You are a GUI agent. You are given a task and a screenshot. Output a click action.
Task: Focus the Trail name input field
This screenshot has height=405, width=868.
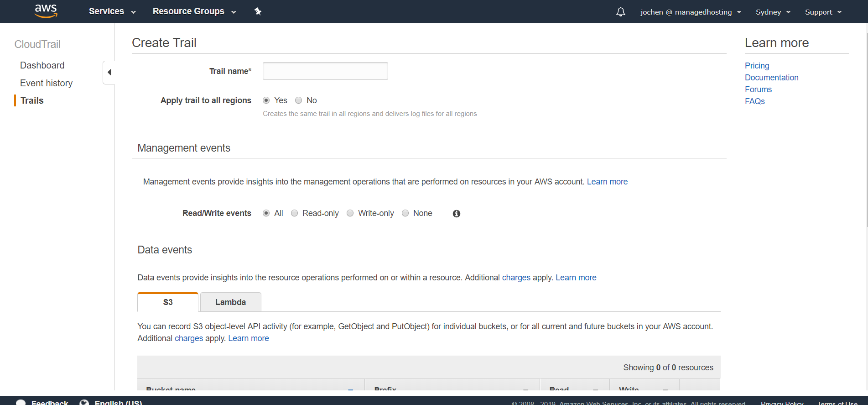pos(325,71)
